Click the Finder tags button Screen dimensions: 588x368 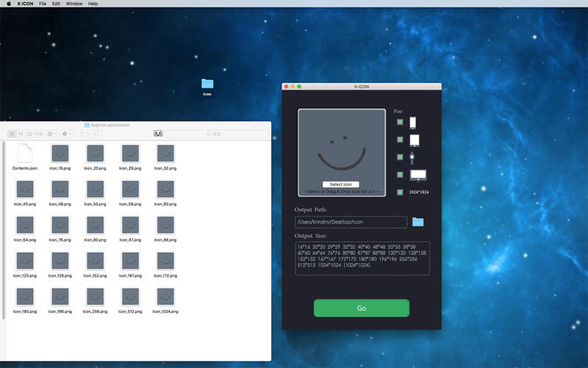(96, 134)
